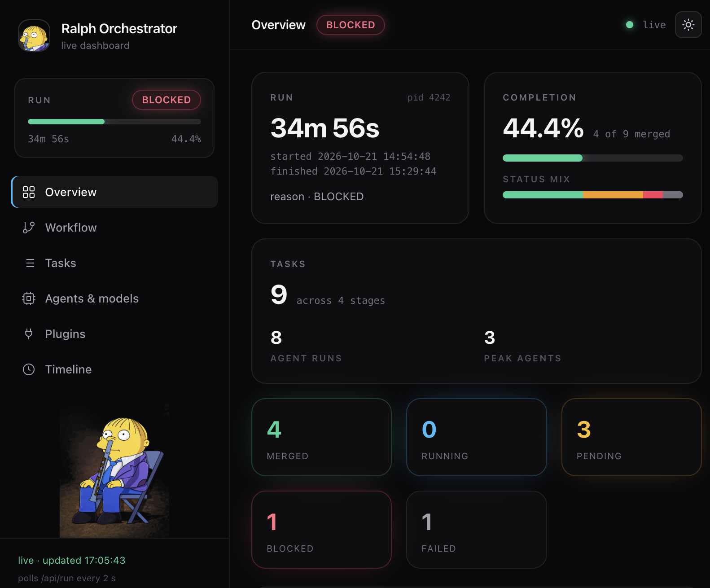Click the BLOCKED badge next to Overview title
The image size is (710, 588).
(x=351, y=25)
